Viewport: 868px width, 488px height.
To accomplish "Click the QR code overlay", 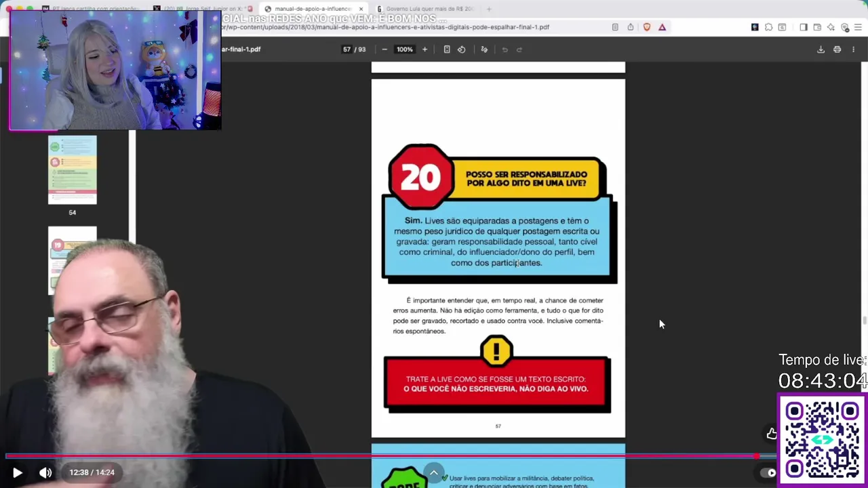I will [x=822, y=441].
